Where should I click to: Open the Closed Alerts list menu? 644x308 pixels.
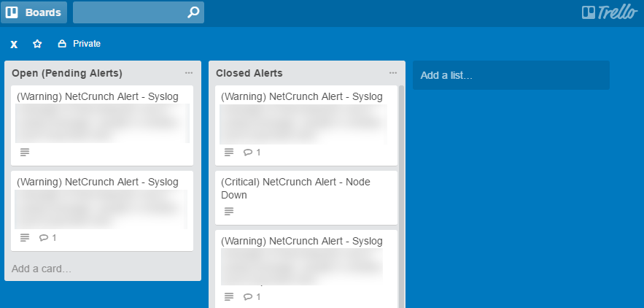tap(393, 73)
